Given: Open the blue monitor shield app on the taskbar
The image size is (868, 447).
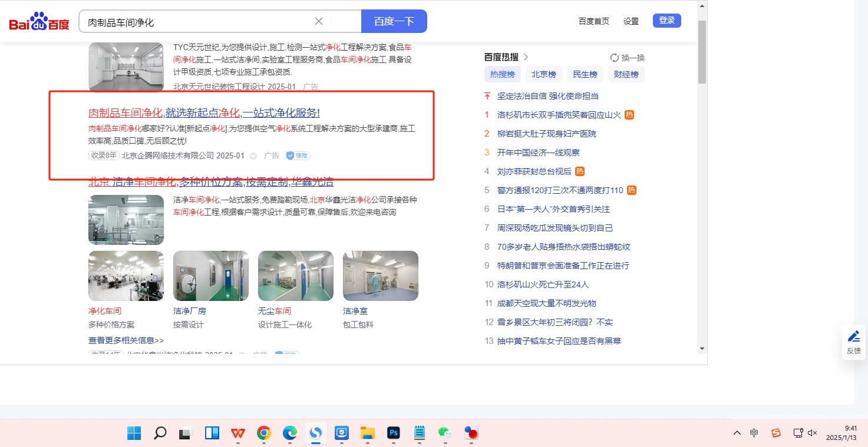Looking at the screenshot, I should pos(342,433).
